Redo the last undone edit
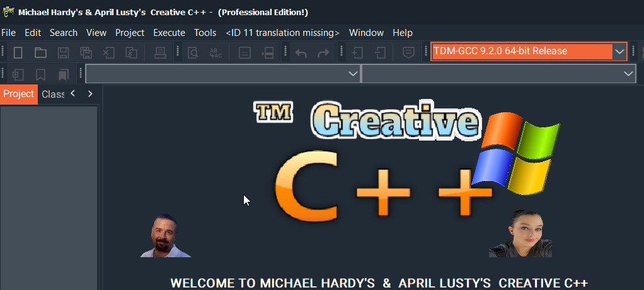The width and height of the screenshot is (644, 290). pos(324,52)
